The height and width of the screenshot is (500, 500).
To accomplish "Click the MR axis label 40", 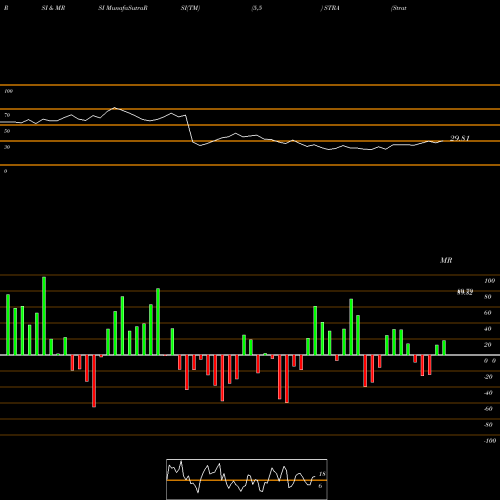I will click(487, 329).
